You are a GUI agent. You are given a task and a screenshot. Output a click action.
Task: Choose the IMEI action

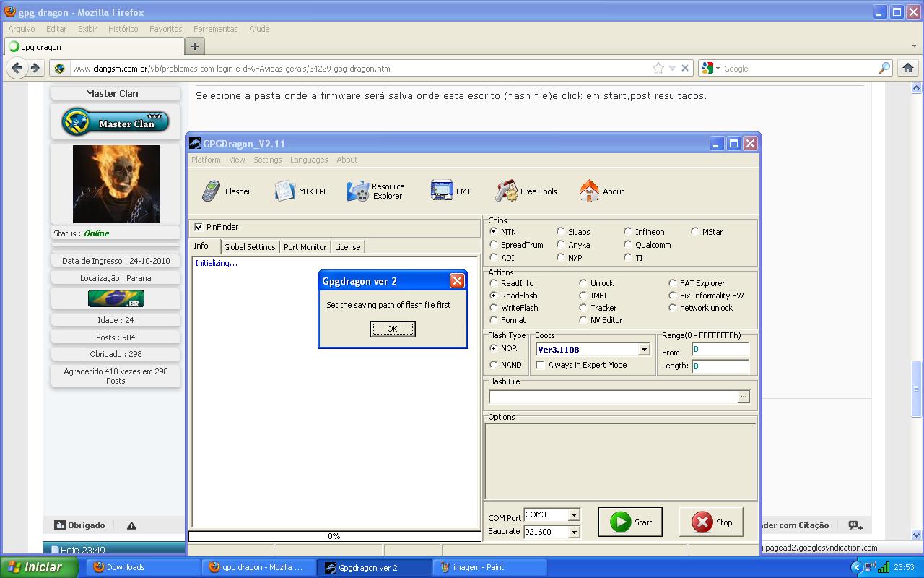(583, 296)
